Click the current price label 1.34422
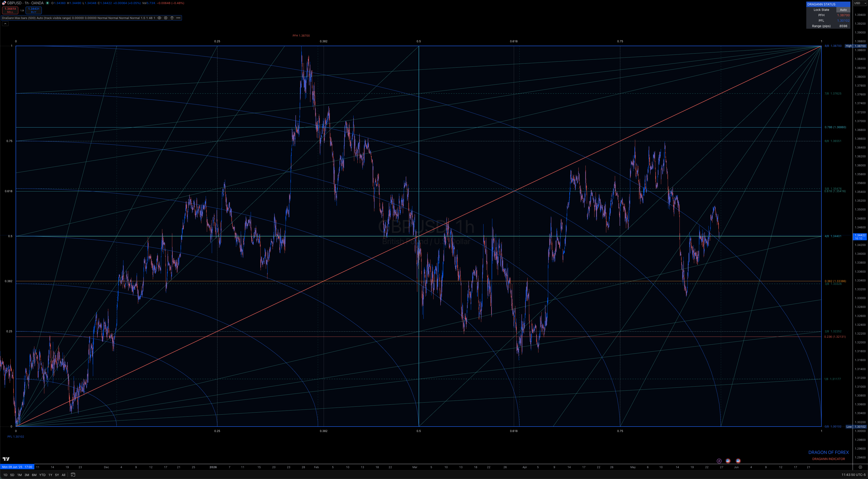868x479 pixels. coord(860,237)
